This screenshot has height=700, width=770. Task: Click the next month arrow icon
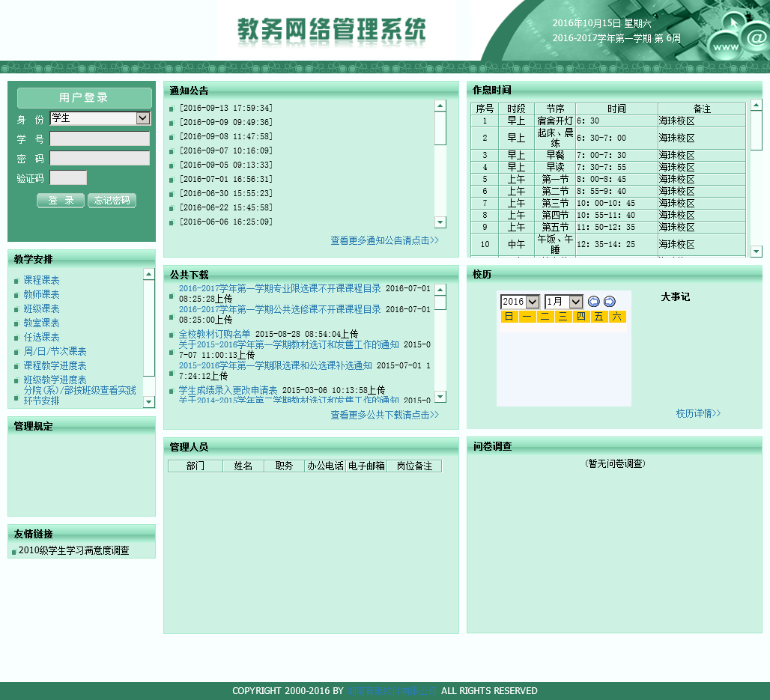pos(610,302)
